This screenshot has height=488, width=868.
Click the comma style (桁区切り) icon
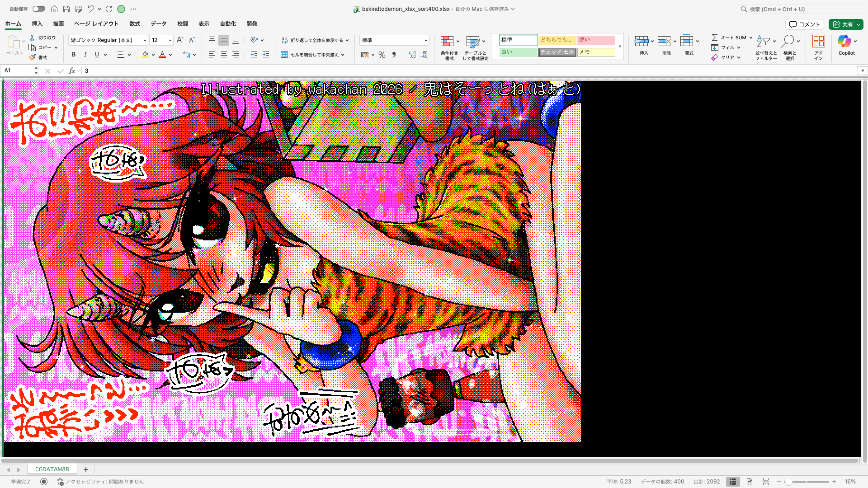pyautogui.click(x=394, y=55)
